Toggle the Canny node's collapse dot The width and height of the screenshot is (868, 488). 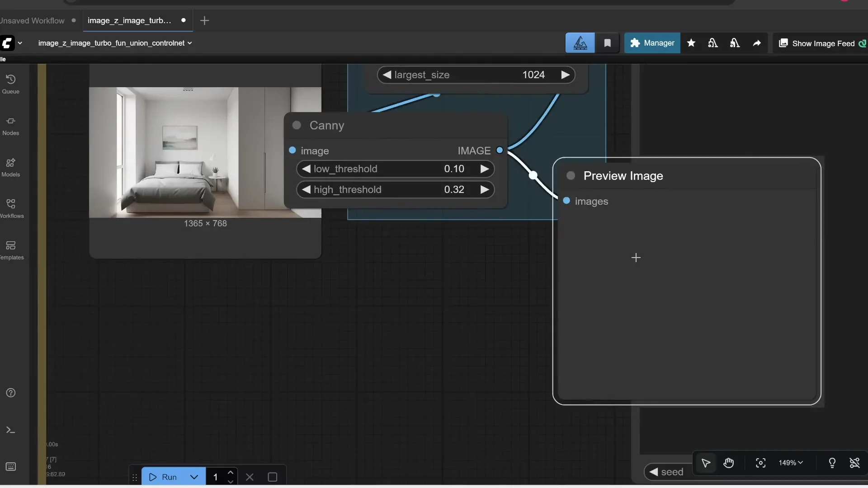(x=297, y=126)
